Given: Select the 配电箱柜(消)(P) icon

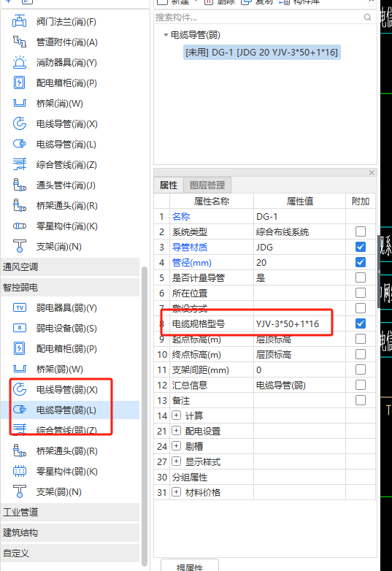Looking at the screenshot, I should pos(19,83).
